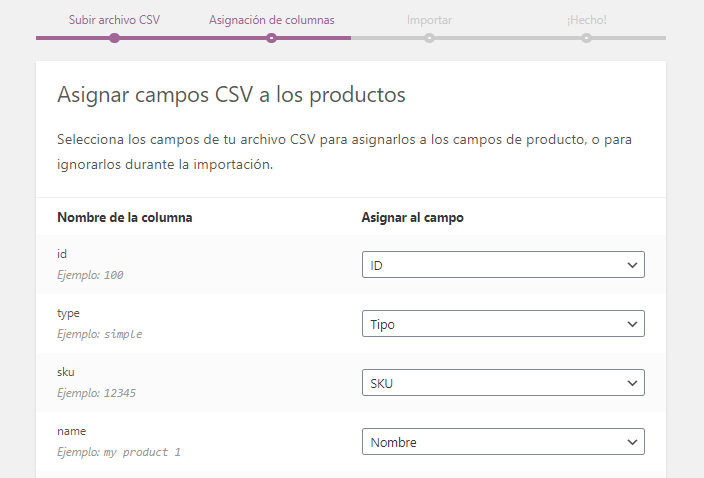This screenshot has height=478, width=704.
Task: Click the 'Importar' step dot
Action: (429, 38)
